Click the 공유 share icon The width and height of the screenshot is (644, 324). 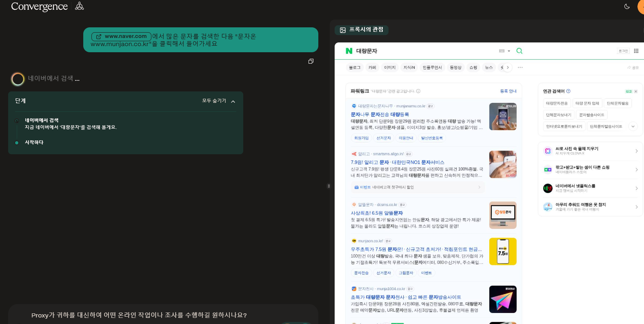coord(633,67)
